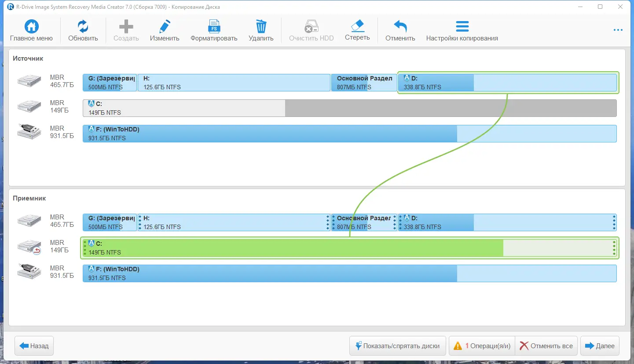Undo with Отменить arrow icon
The height and width of the screenshot is (364, 634).
(x=400, y=27)
